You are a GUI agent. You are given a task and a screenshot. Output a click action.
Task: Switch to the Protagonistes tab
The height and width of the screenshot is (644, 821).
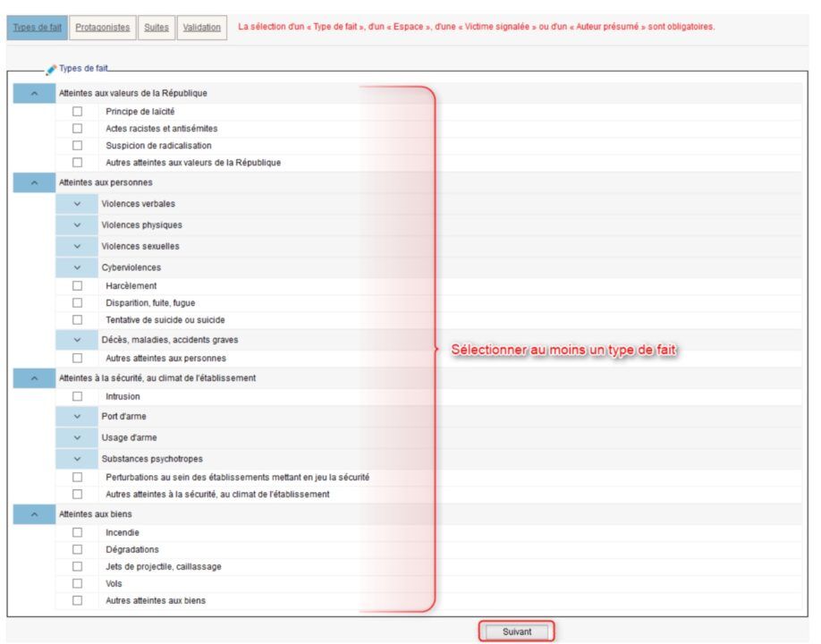pyautogui.click(x=102, y=28)
